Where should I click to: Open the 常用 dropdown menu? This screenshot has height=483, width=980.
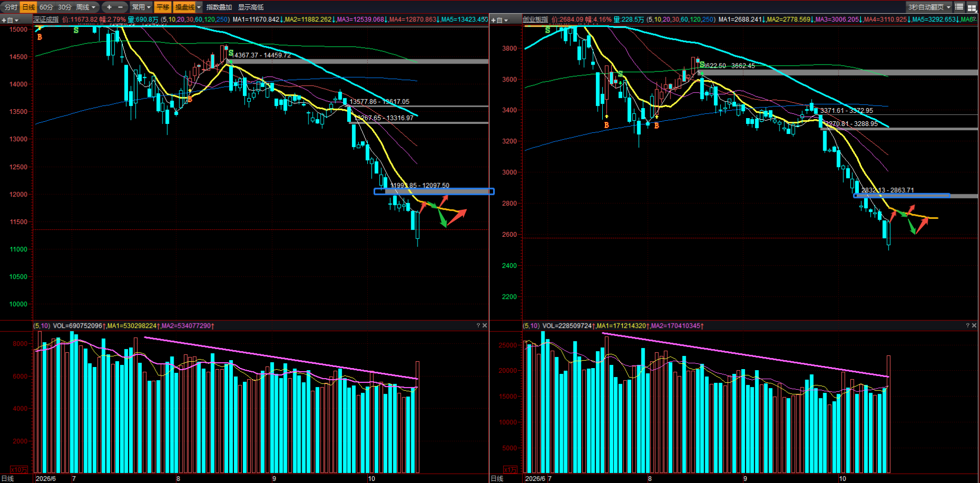[141, 7]
